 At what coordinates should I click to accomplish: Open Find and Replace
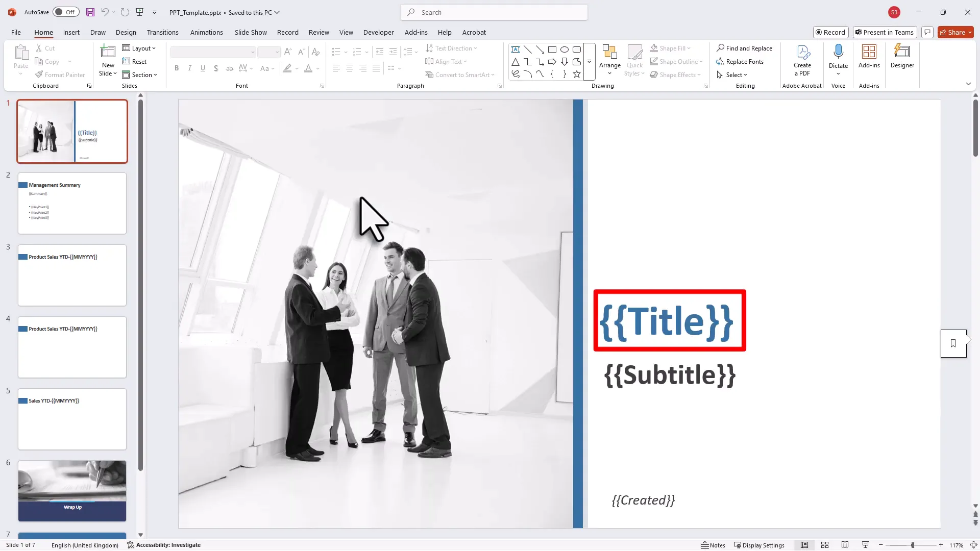coord(745,48)
